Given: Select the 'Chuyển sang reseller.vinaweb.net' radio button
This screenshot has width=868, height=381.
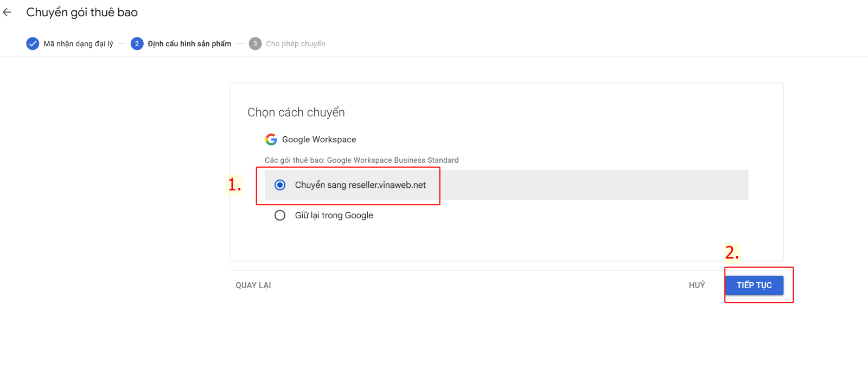Looking at the screenshot, I should (x=280, y=185).
